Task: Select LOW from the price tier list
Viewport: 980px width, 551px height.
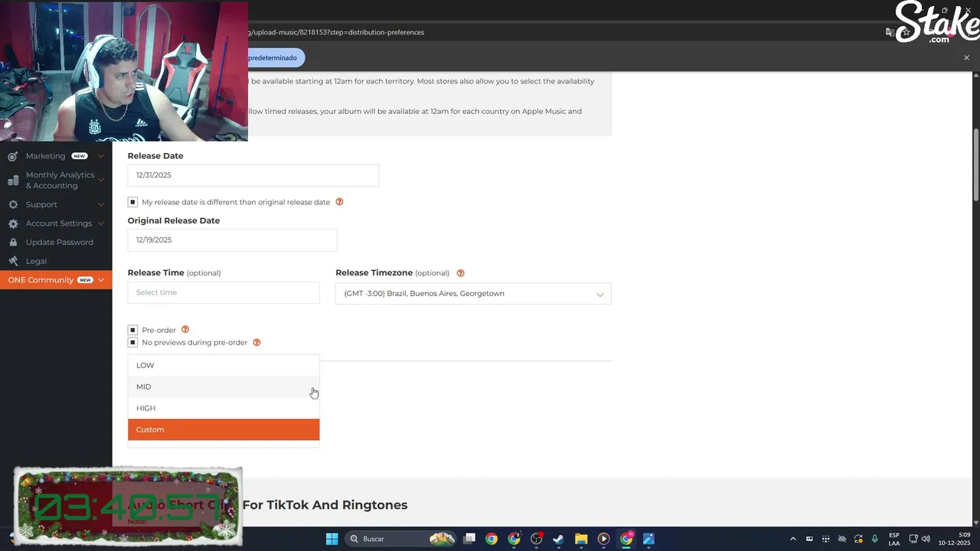Action: pos(224,365)
